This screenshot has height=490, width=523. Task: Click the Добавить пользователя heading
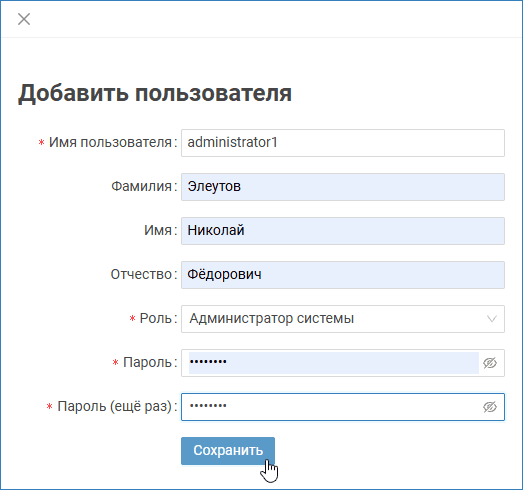click(155, 93)
